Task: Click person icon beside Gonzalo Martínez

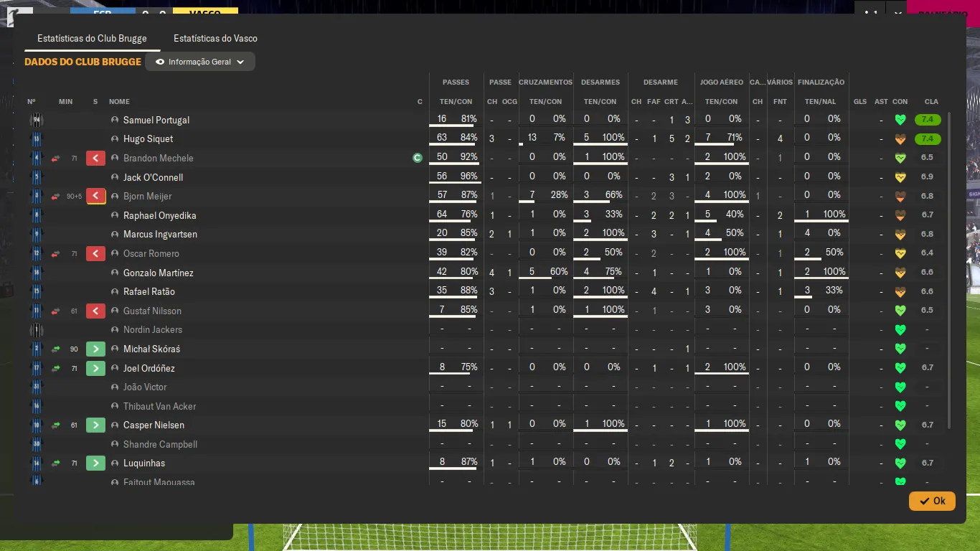Action: point(115,273)
